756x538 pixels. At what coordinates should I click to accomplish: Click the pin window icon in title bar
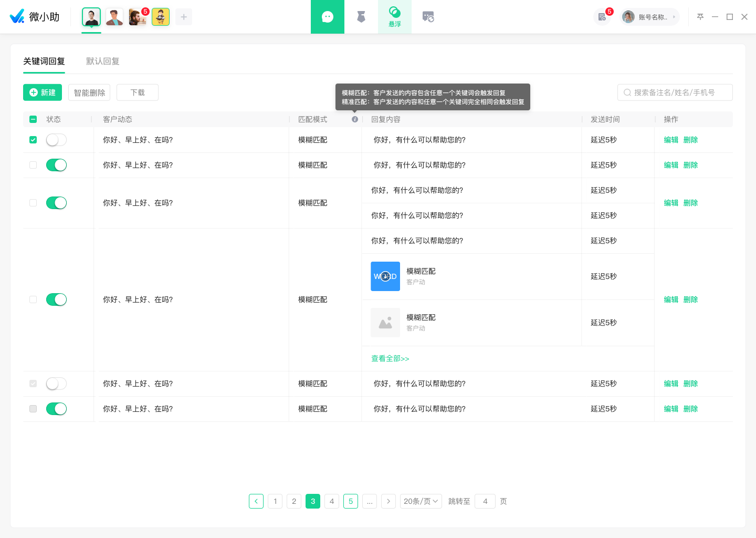[700, 17]
